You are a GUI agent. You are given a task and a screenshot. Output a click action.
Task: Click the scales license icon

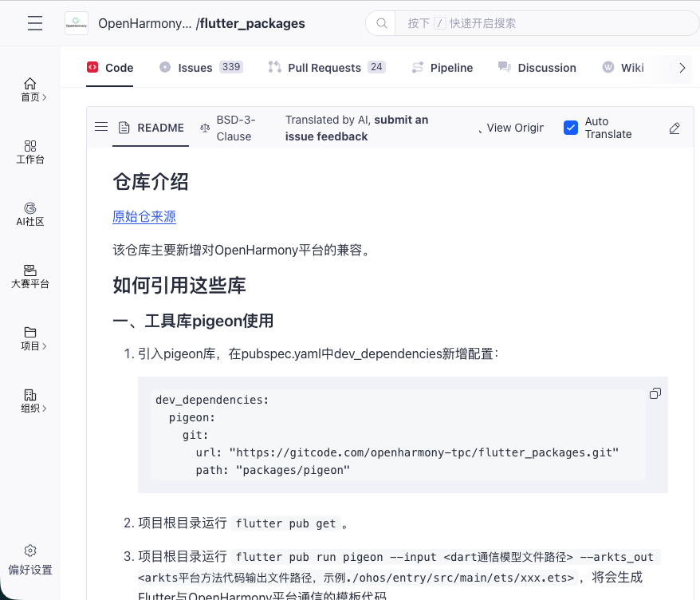[205, 128]
